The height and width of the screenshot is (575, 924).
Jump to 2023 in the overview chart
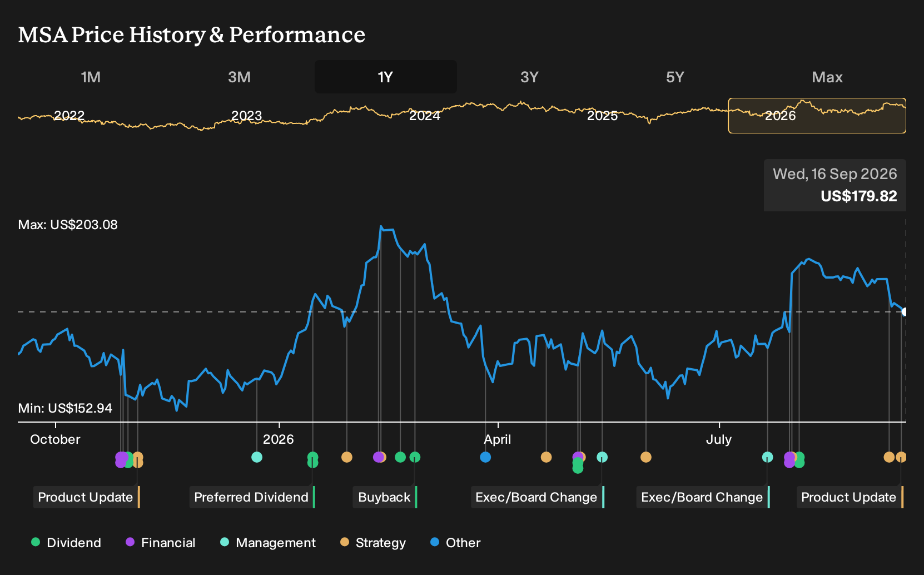[246, 116]
